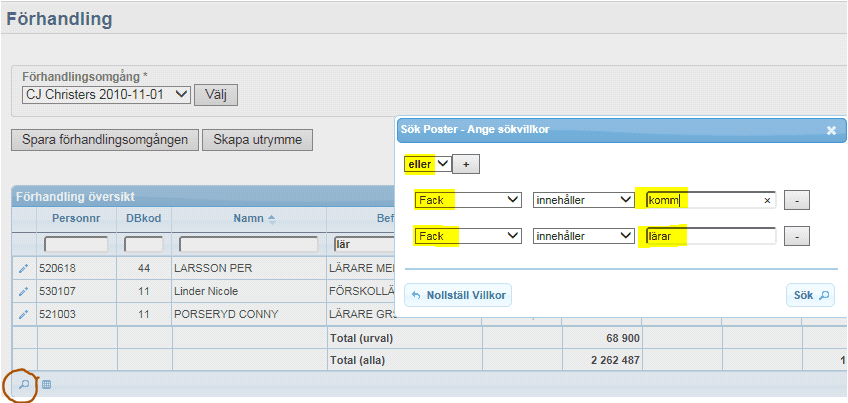Click the edit pencil for Linder Nicole
This screenshot has width=848, height=403.
[x=24, y=291]
